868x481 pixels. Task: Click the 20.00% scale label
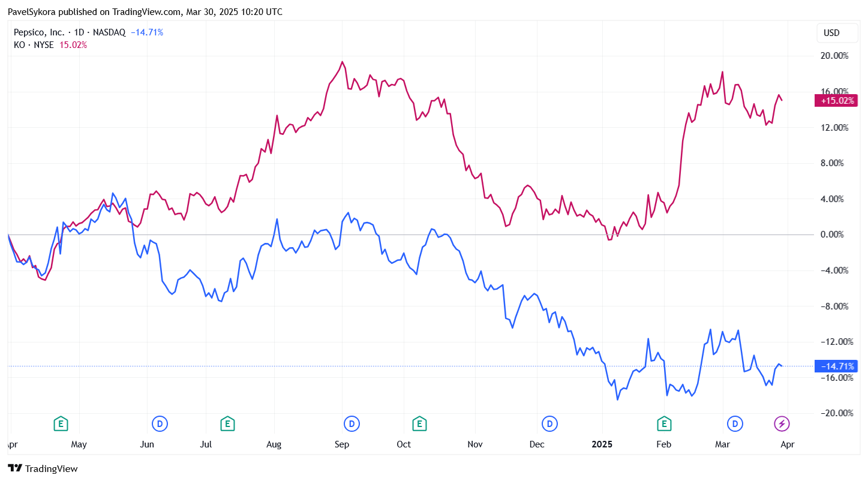click(x=834, y=56)
